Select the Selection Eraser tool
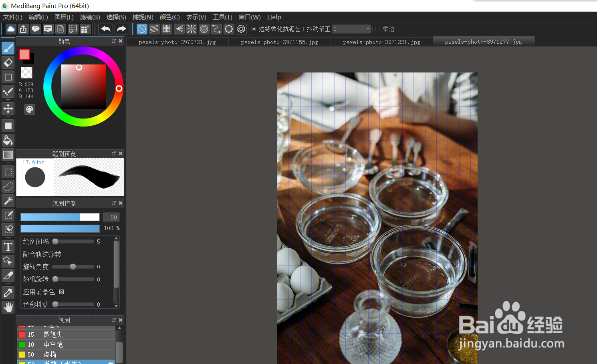 tap(8, 229)
